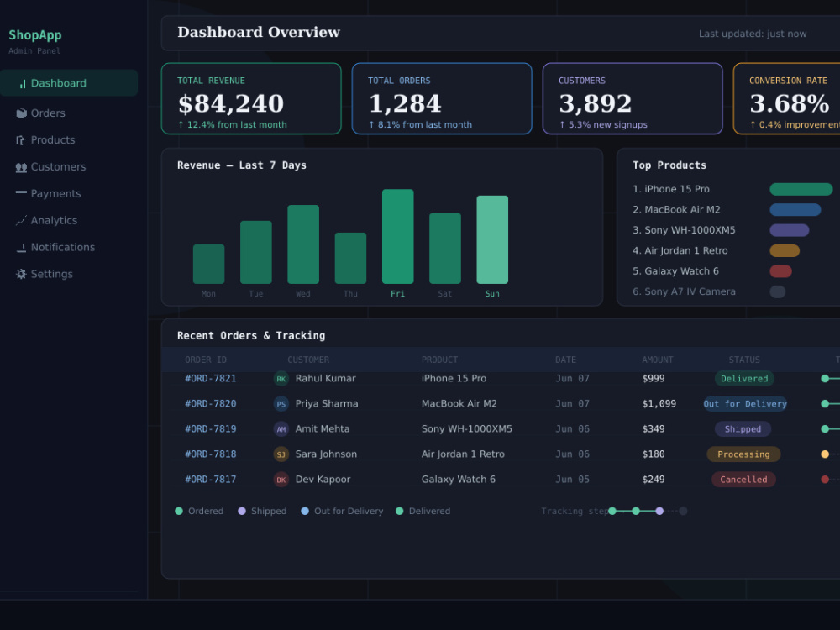Click the AMOUNT column header
The width and height of the screenshot is (840, 630).
(x=658, y=360)
